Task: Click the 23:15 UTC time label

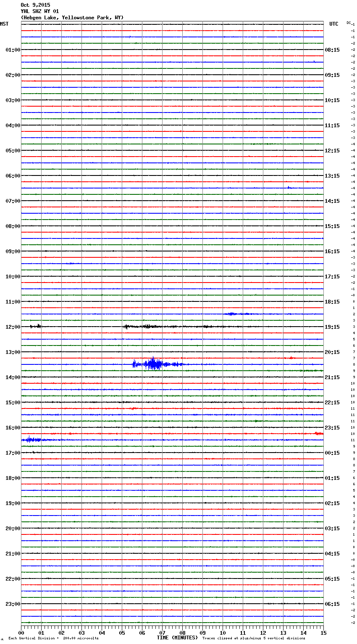Action: 332,428
